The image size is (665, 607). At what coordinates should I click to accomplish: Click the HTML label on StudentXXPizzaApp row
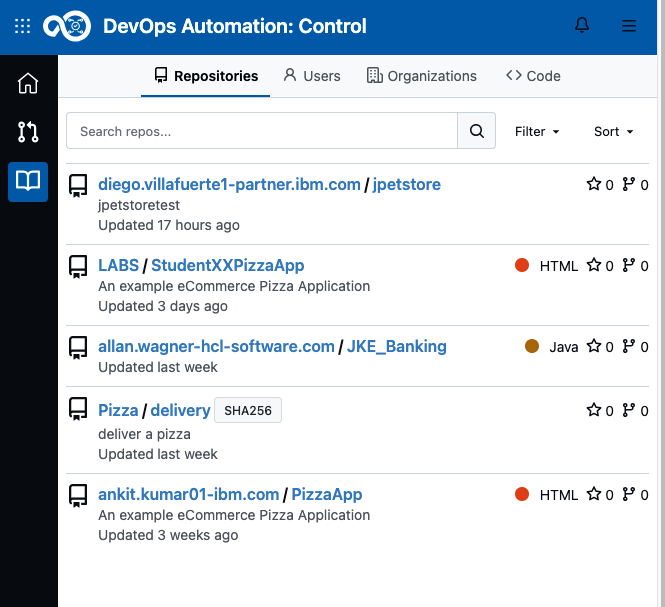(x=559, y=266)
